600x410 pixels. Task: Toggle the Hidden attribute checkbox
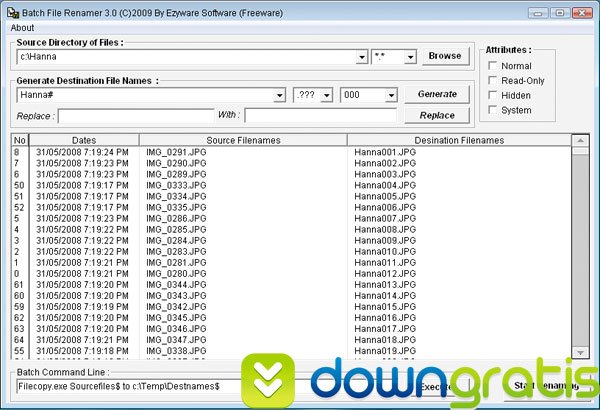pyautogui.click(x=494, y=96)
